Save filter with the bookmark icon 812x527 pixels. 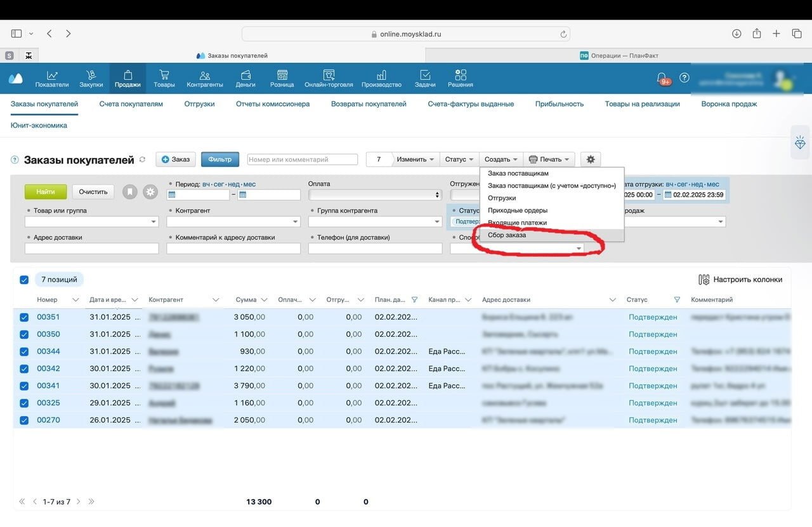[130, 192]
